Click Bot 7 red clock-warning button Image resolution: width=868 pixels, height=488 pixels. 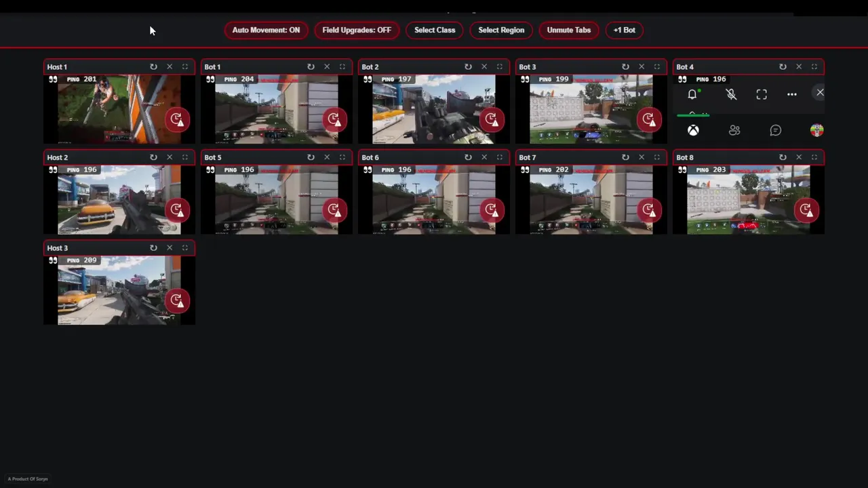[649, 210]
